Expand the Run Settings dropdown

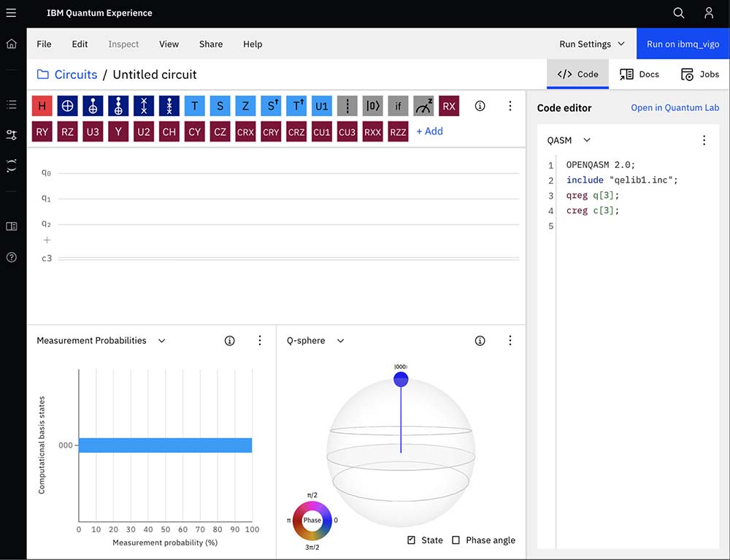[x=592, y=44]
